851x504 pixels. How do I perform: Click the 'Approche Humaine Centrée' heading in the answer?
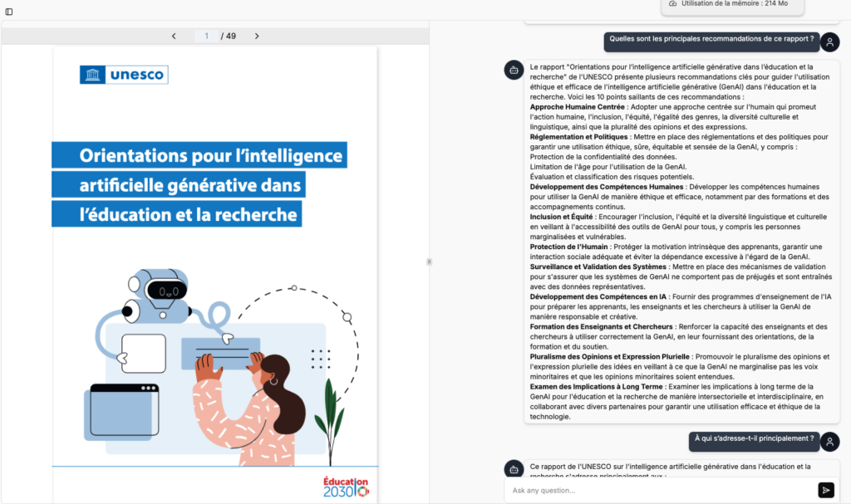pos(577,107)
